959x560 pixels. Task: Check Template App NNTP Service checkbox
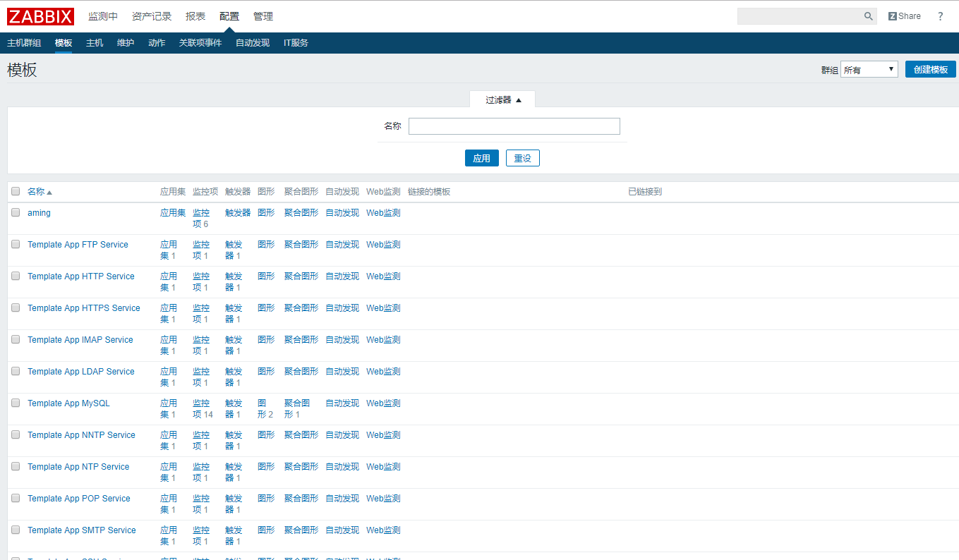[16, 434]
